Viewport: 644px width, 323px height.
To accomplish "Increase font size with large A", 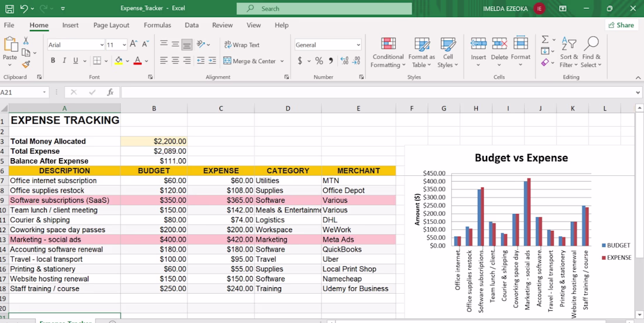I will [x=133, y=45].
